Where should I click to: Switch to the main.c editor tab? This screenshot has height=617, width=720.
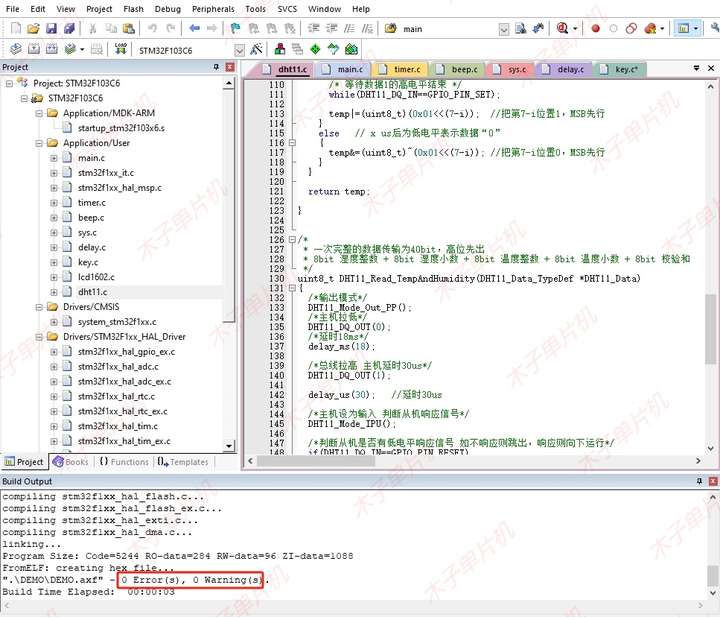343,69
